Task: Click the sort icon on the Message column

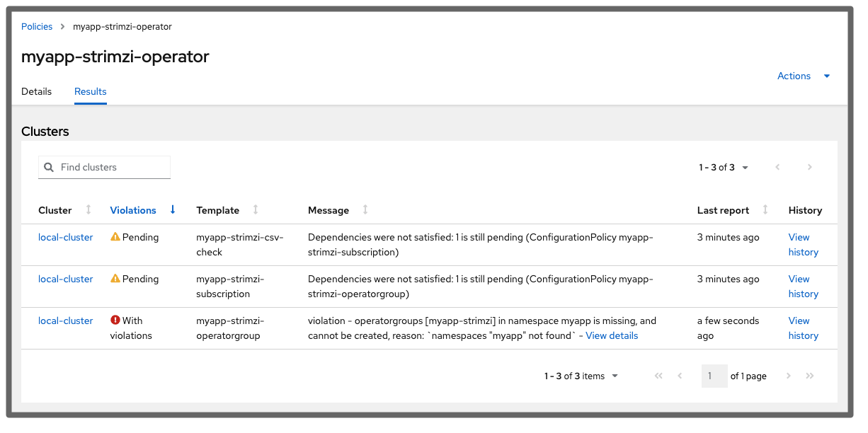Action: [365, 209]
